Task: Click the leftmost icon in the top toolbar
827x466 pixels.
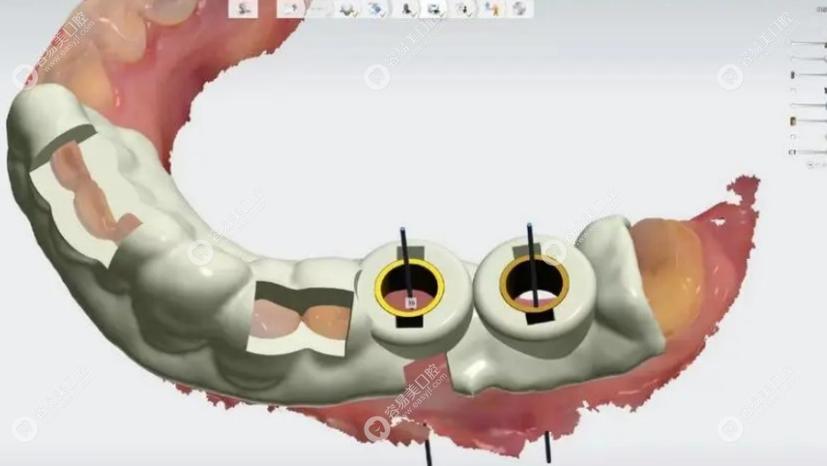Action: click(243, 9)
